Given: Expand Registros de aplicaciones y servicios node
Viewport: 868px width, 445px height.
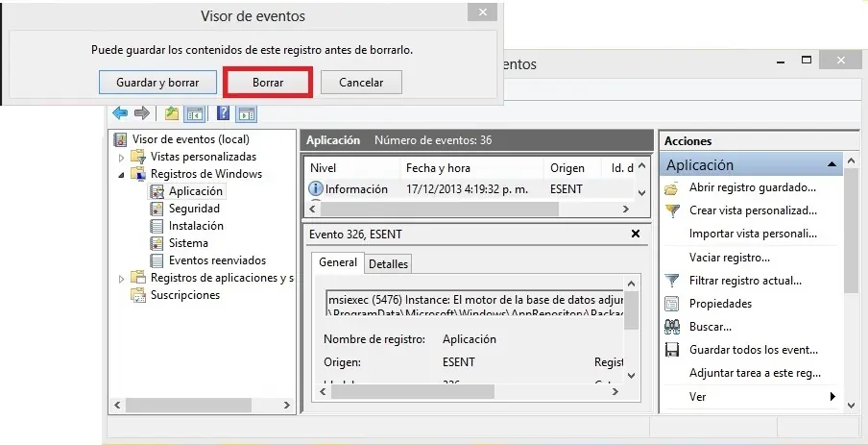Looking at the screenshot, I should tap(122, 279).
